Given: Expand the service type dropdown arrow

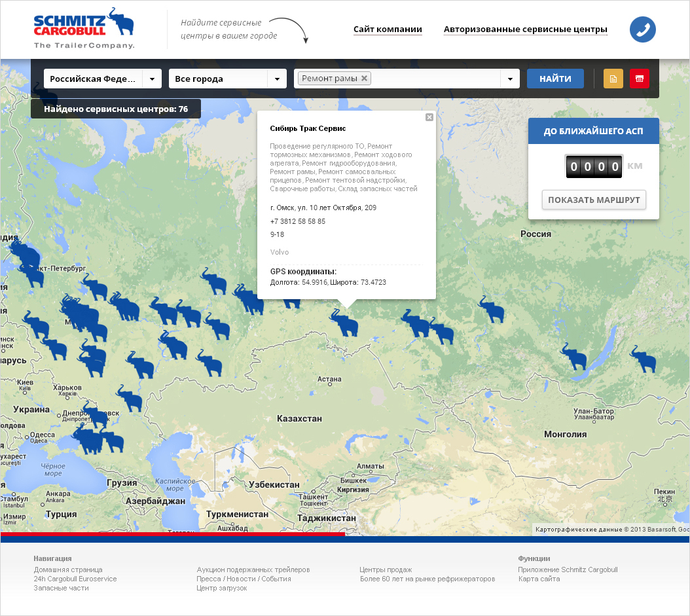Looking at the screenshot, I should 510,79.
